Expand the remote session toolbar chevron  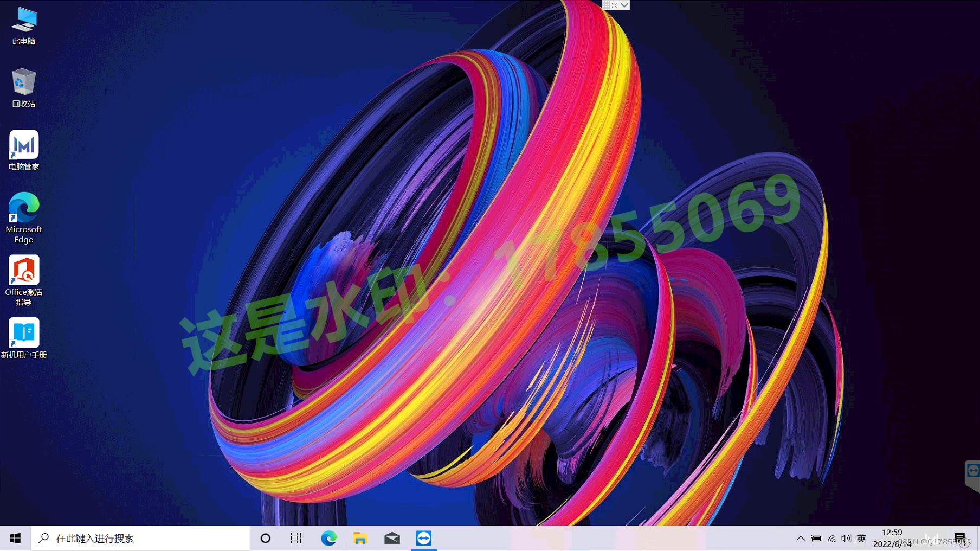tap(624, 5)
